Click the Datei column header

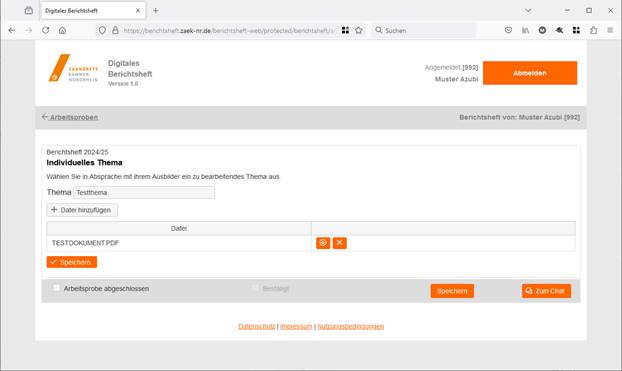pos(179,228)
